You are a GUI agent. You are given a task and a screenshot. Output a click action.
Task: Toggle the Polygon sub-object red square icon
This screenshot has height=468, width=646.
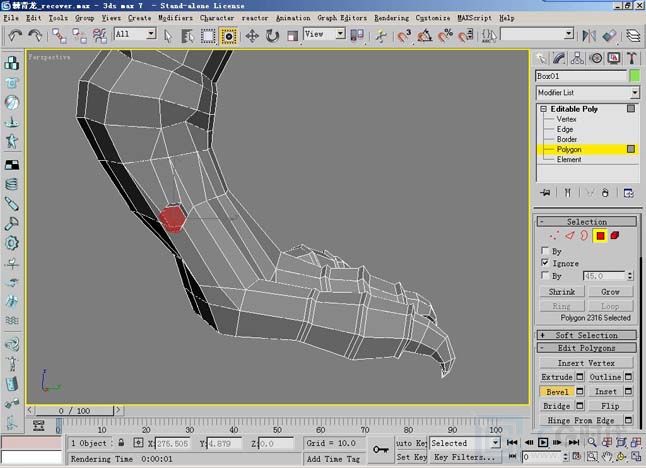[600, 236]
